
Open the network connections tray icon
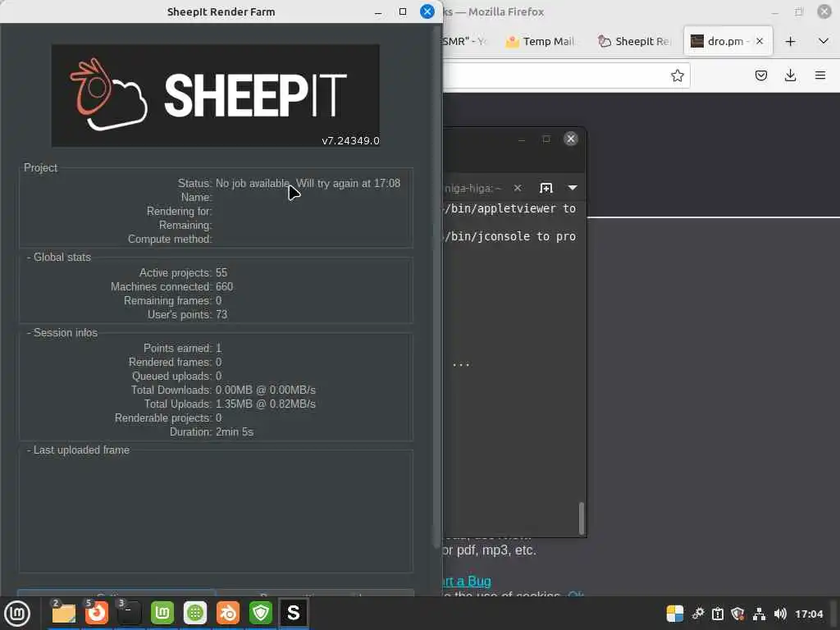click(759, 614)
